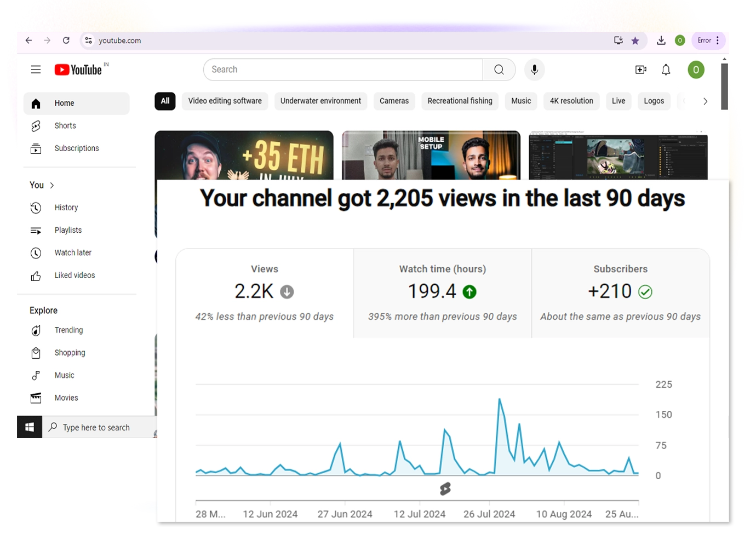756x534 pixels.
Task: Go to Subscriptions in the sidebar
Action: coord(76,148)
